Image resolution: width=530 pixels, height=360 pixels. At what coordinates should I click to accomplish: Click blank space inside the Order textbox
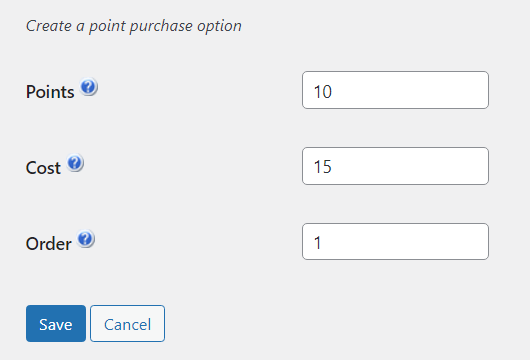(x=404, y=241)
